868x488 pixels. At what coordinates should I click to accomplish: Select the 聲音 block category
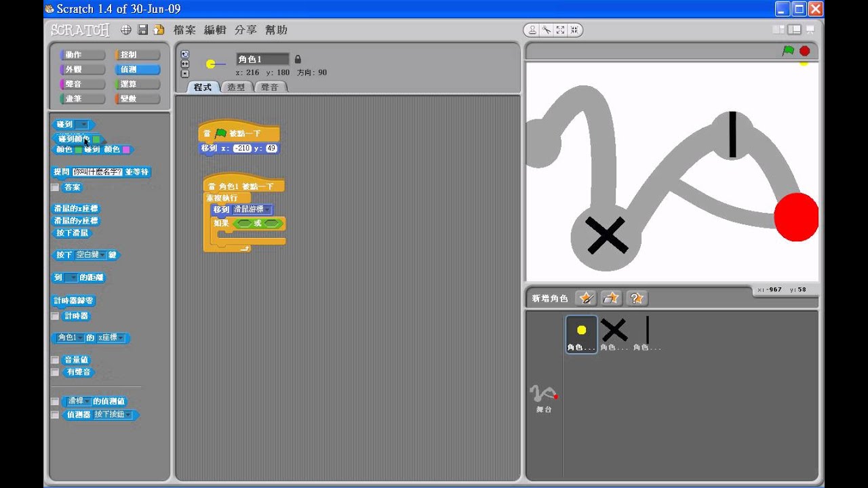tap(83, 85)
